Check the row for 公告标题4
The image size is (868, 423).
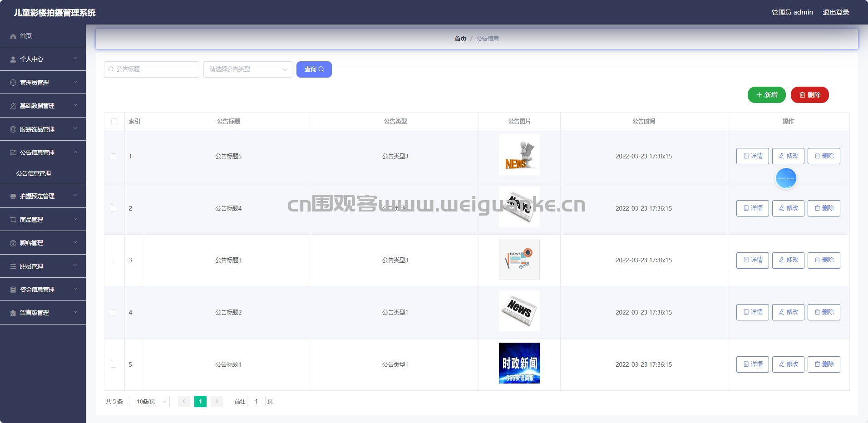pyautogui.click(x=113, y=208)
